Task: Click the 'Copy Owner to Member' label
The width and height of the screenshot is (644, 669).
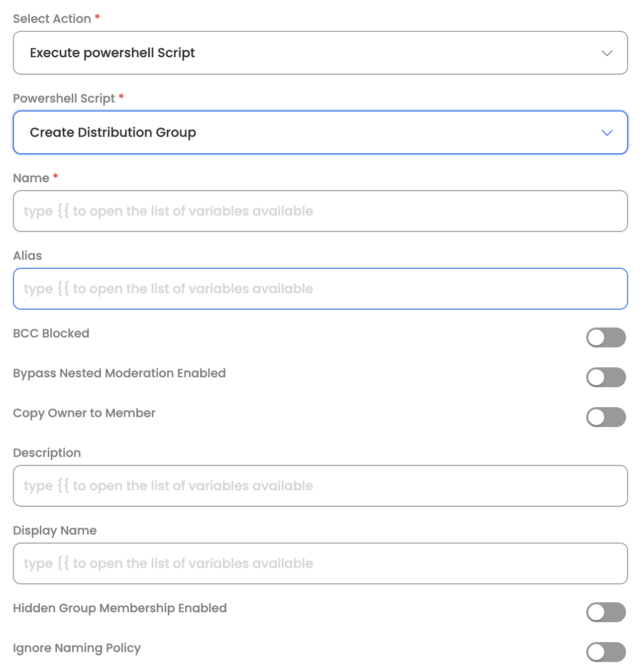Action: (84, 413)
